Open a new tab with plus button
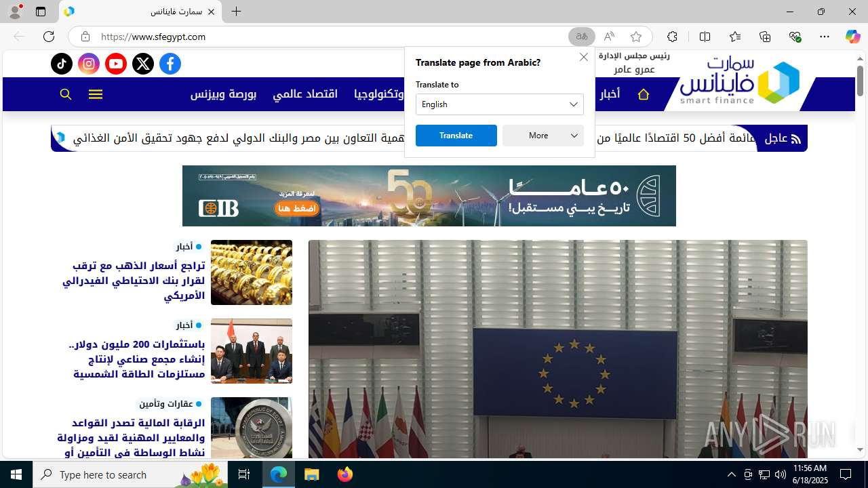The width and height of the screenshot is (868, 488). [236, 12]
